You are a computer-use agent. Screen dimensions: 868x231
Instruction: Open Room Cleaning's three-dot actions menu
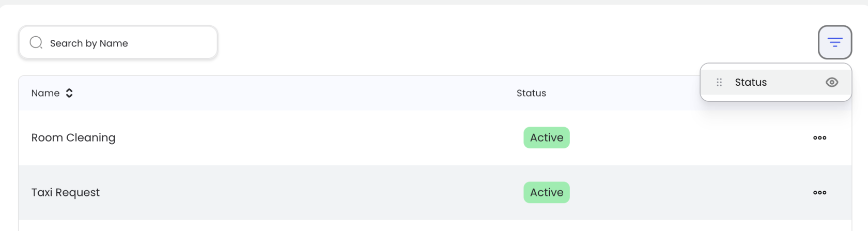[x=819, y=138]
